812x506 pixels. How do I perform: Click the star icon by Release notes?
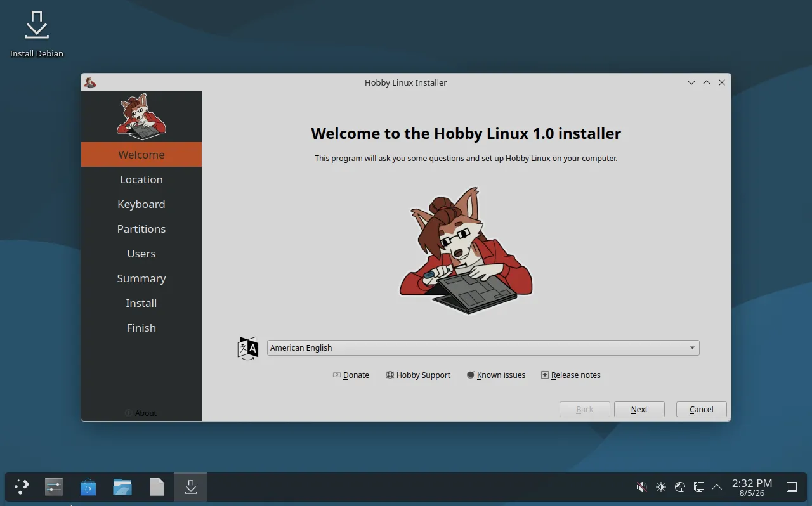coord(545,375)
